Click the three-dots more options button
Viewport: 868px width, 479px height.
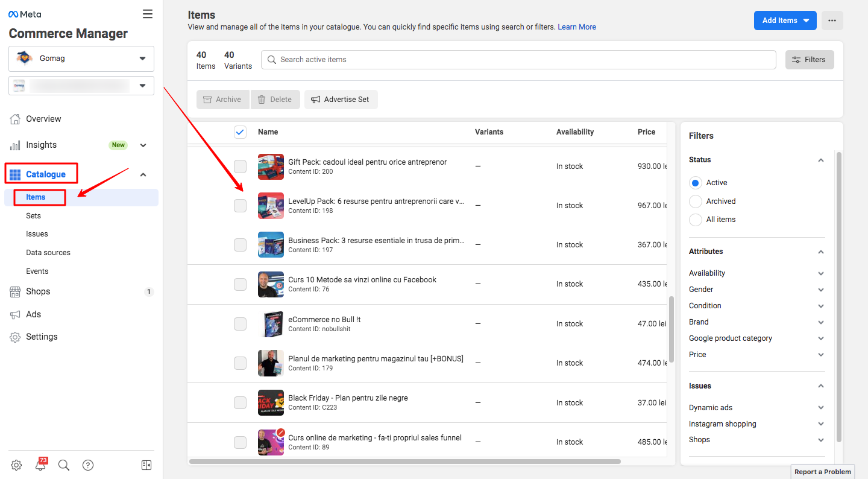pos(832,21)
